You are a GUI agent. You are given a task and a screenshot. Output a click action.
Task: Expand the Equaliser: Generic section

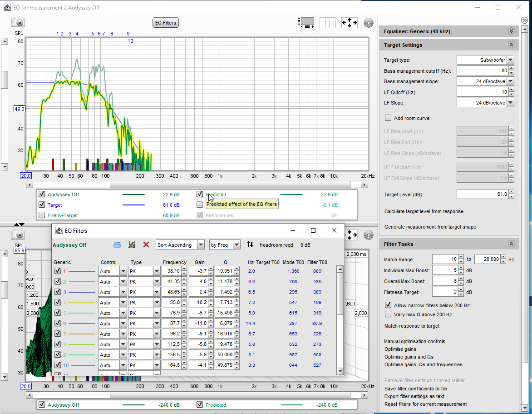tap(511, 31)
